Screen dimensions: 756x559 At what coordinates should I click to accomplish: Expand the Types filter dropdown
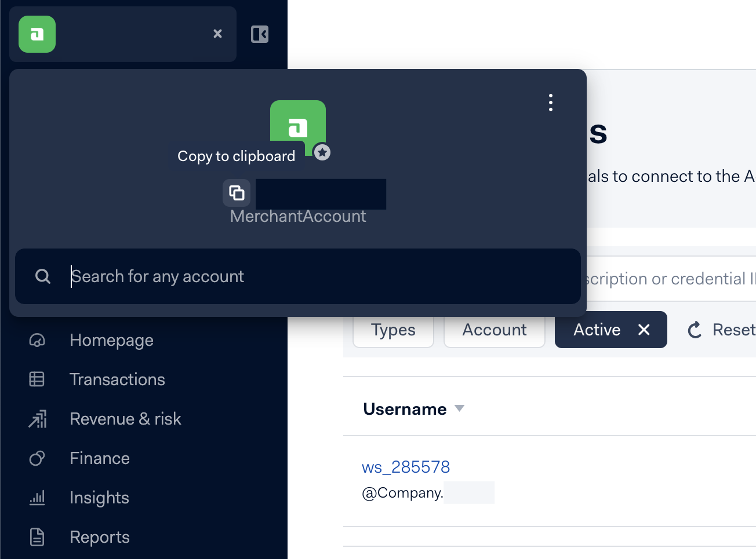(x=393, y=330)
